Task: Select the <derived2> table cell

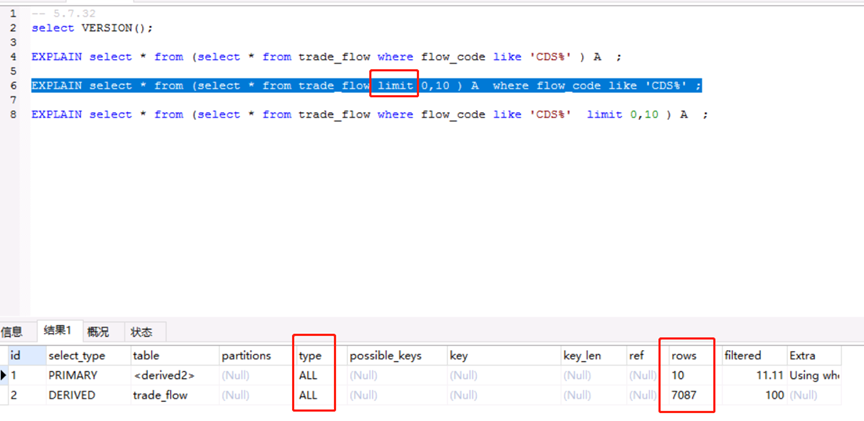Action: (175, 375)
